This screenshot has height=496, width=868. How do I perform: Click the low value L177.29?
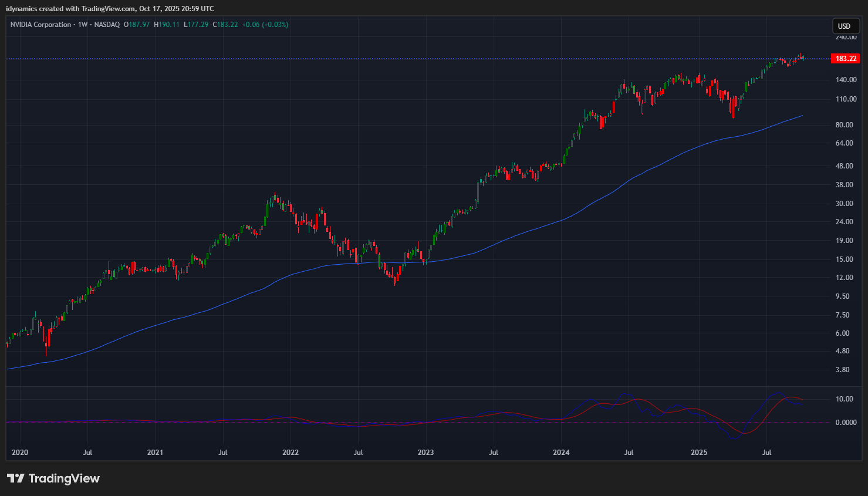coord(196,25)
